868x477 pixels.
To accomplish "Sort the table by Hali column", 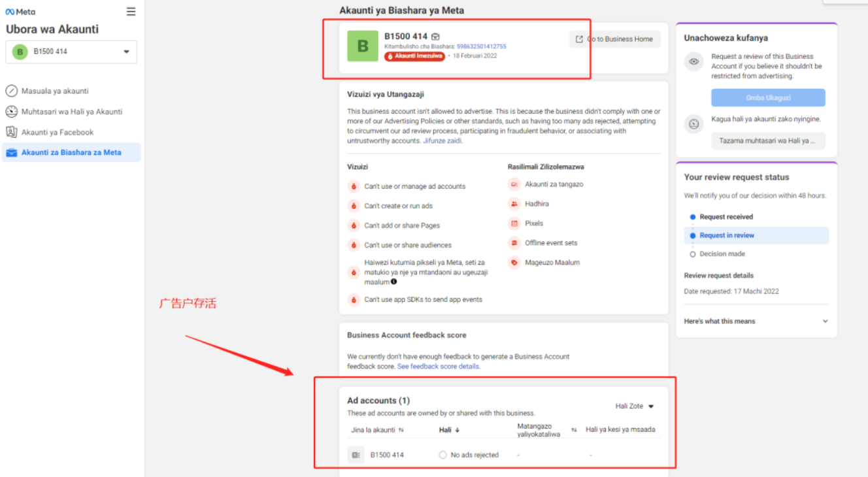I will (449, 430).
